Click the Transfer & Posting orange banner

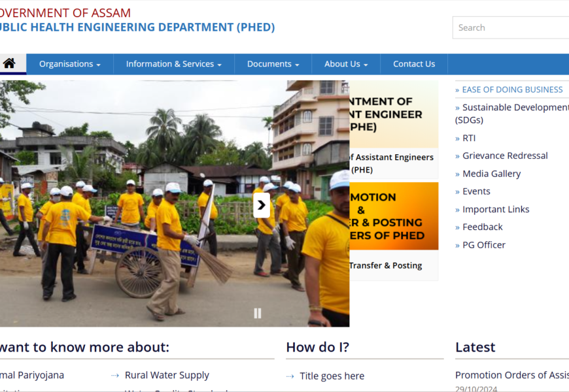pyautogui.click(x=393, y=216)
